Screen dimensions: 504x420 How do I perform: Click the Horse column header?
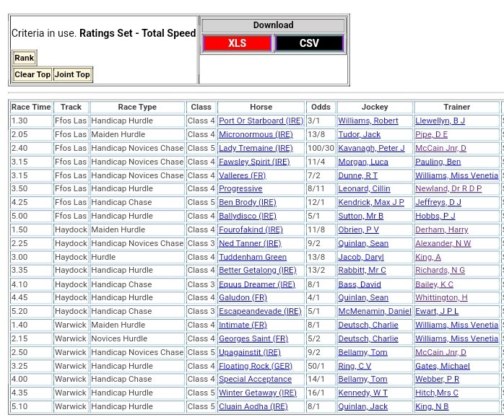(x=261, y=107)
